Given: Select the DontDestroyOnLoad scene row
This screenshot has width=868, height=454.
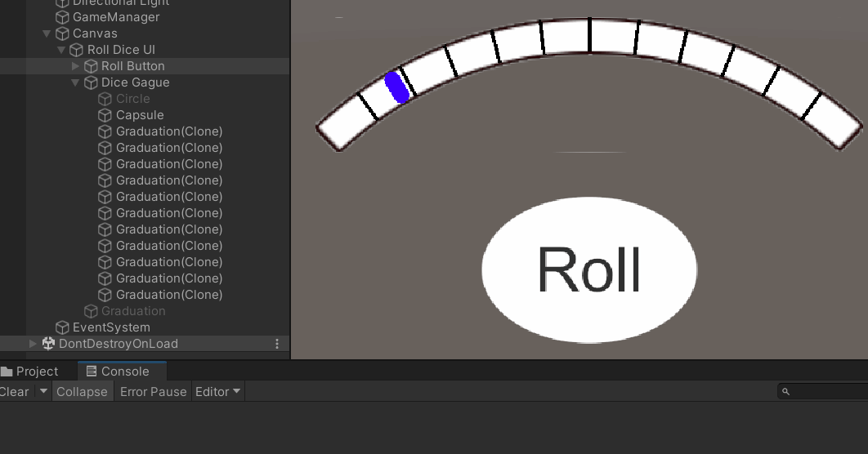Looking at the screenshot, I should pyautogui.click(x=145, y=344).
